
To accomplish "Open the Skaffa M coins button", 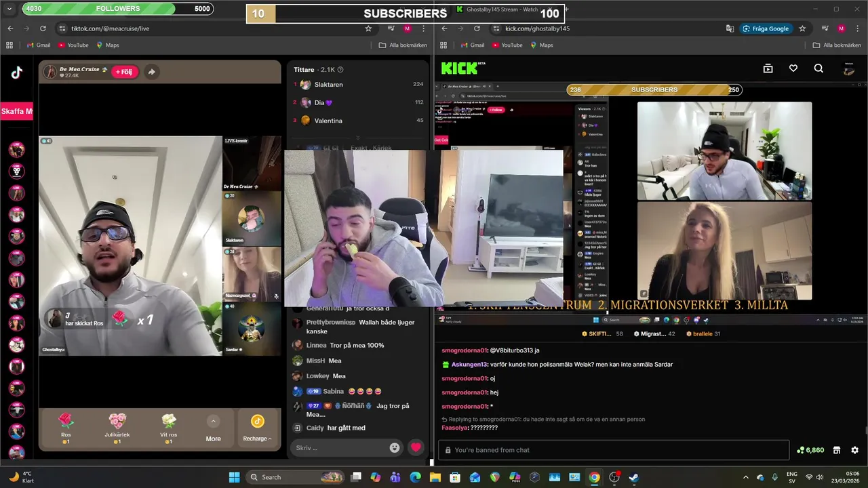I will 16,111.
